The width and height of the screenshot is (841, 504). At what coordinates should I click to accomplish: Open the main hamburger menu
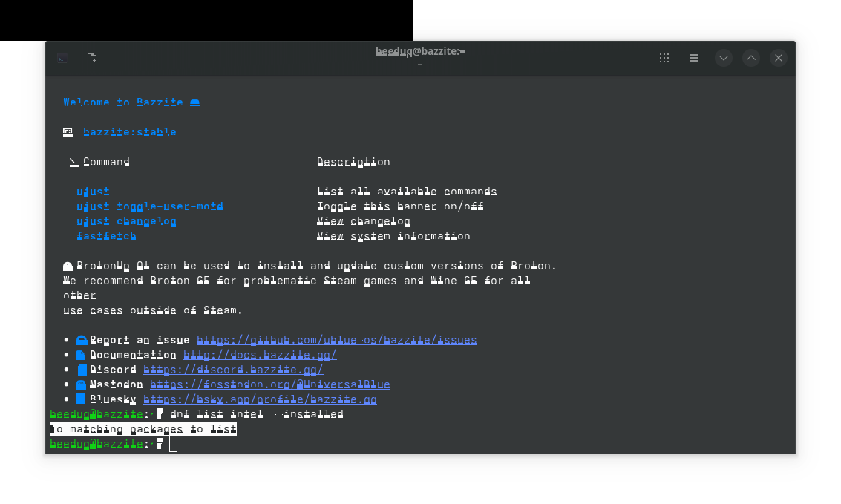693,57
